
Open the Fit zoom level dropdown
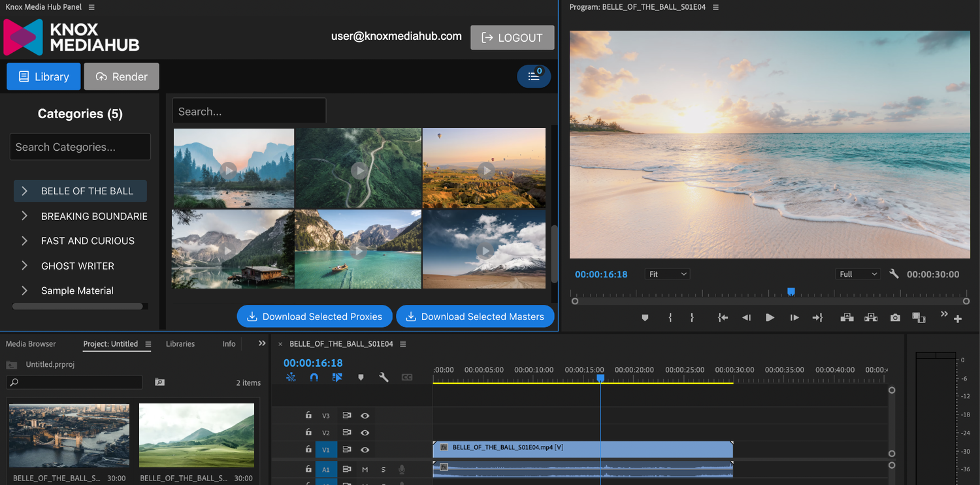[x=667, y=274]
